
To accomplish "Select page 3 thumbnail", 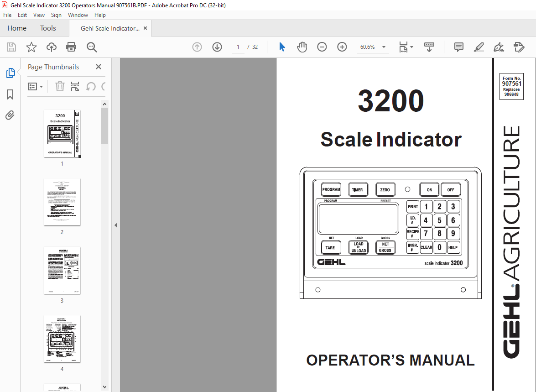I will click(62, 270).
